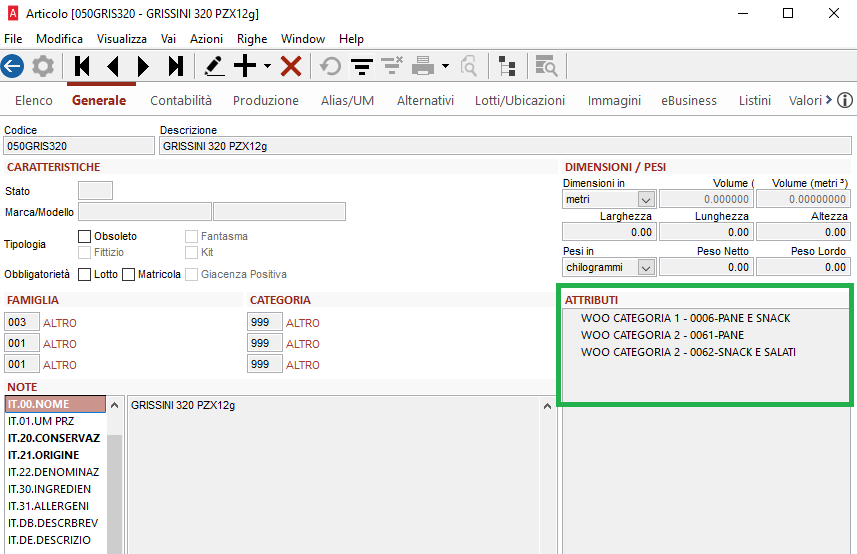Delete the article with red X
The height and width of the screenshot is (554, 857).
tap(291, 66)
